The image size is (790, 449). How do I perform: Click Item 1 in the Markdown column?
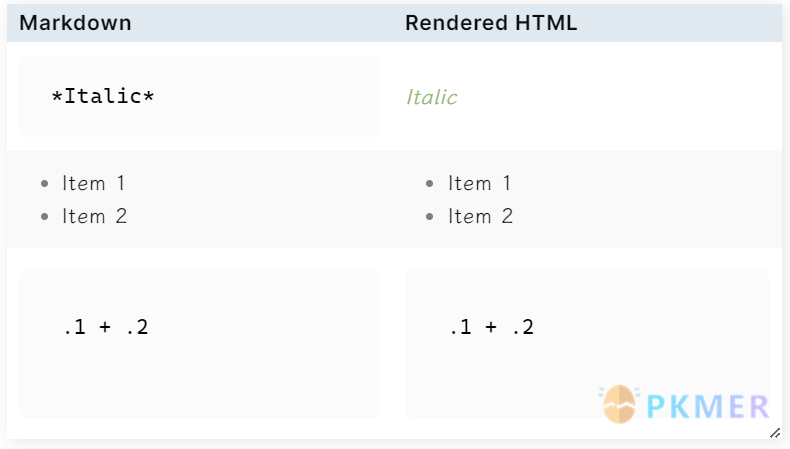pos(94,183)
